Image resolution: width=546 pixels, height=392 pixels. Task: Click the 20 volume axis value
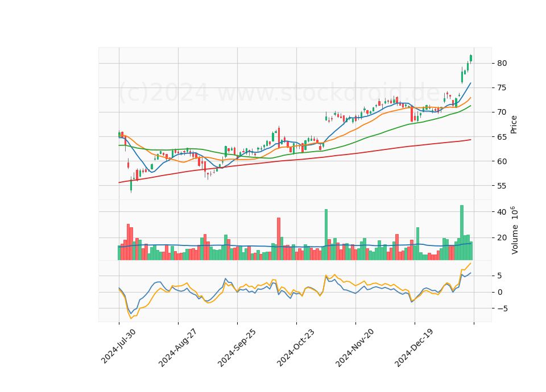[x=502, y=238]
